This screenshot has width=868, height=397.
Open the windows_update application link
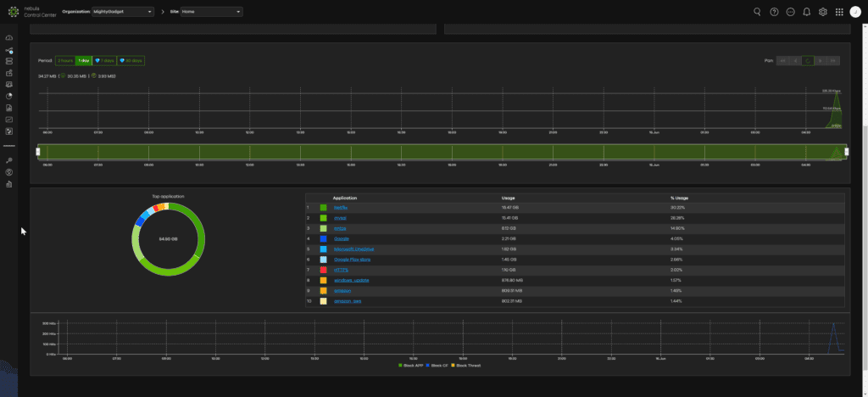click(x=350, y=280)
